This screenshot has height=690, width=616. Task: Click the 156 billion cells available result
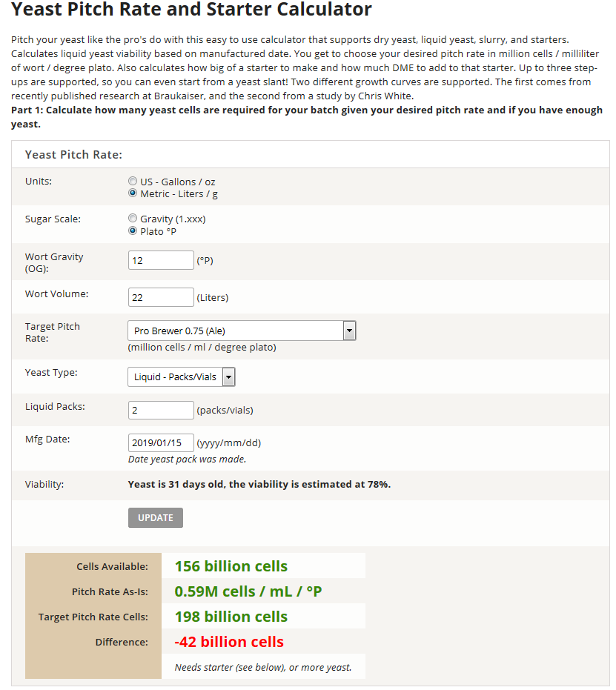tap(231, 566)
